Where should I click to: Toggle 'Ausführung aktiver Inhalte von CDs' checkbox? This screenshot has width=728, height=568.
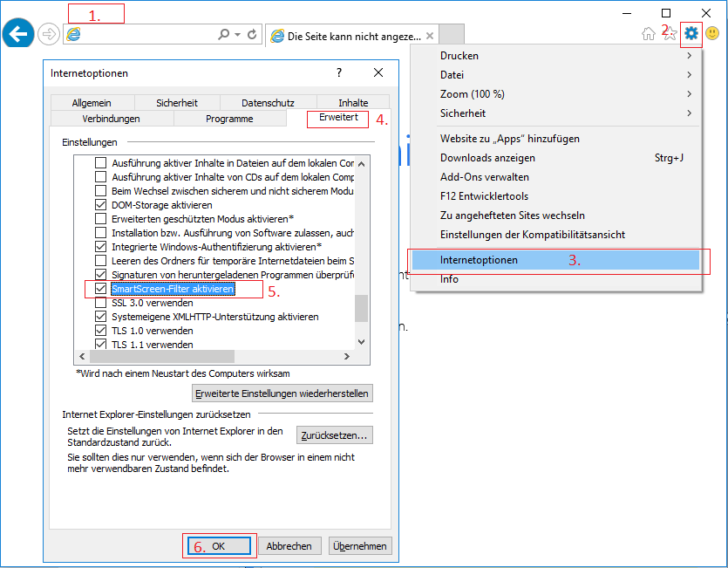point(100,177)
